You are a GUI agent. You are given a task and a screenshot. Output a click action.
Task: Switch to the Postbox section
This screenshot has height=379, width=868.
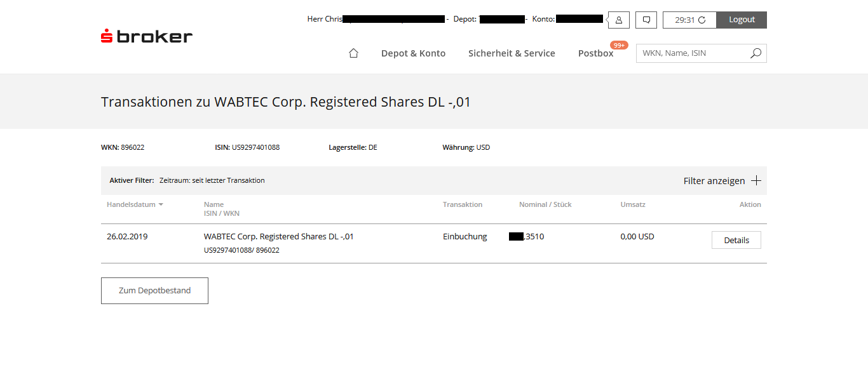(595, 53)
